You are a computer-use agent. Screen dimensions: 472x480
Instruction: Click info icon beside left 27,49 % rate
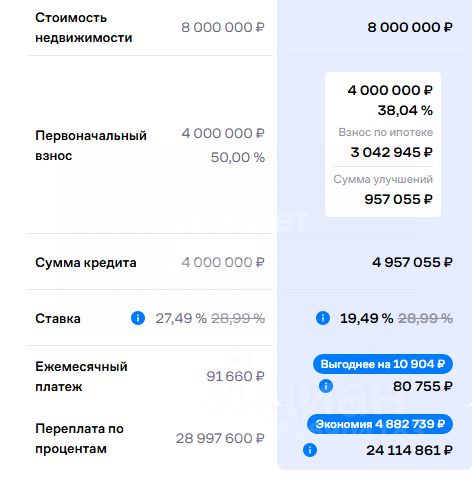tap(138, 318)
